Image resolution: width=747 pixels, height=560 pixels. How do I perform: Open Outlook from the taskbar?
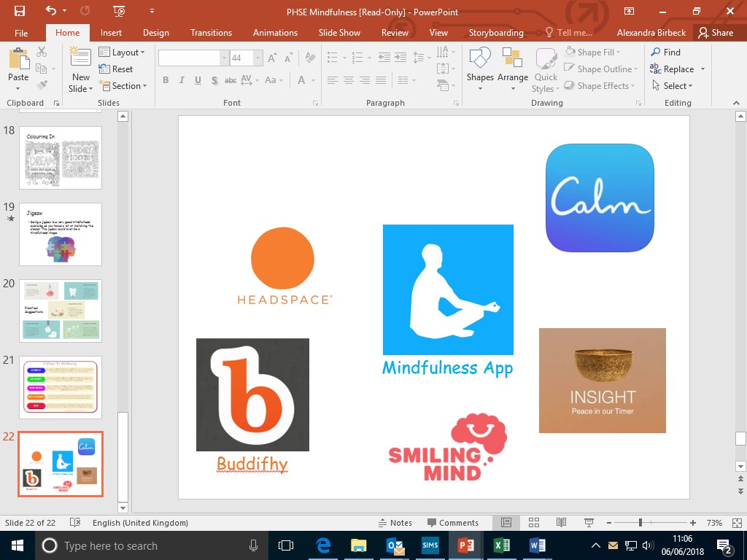(395, 545)
